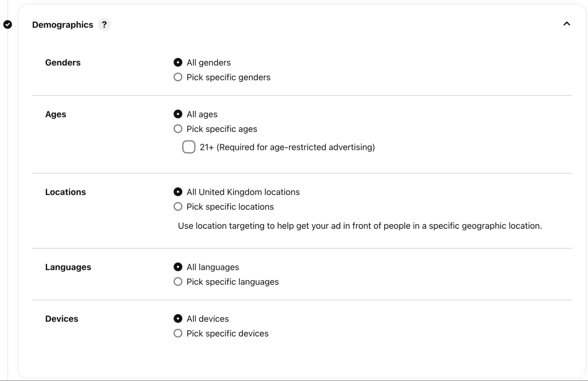Select the All devices radio option

178,319
